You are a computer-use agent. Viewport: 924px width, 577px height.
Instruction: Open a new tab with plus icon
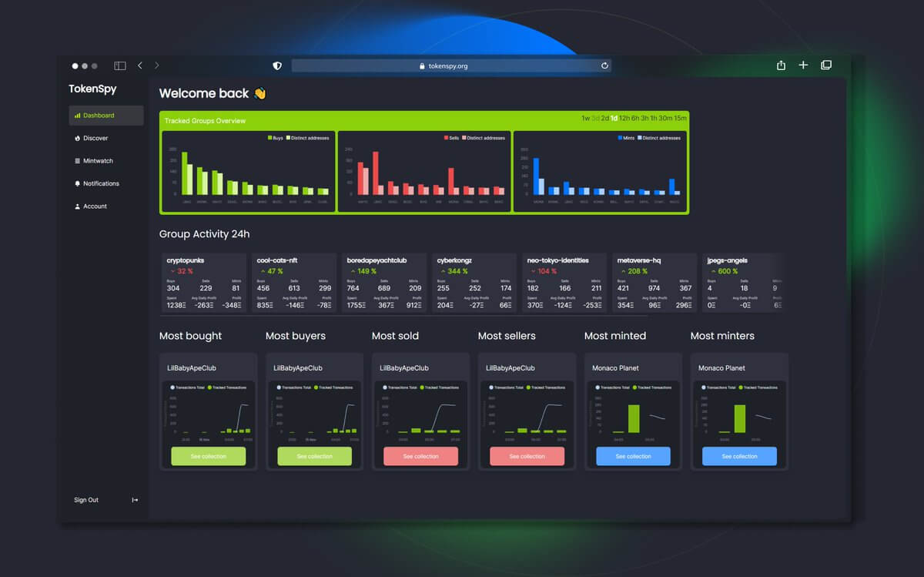[x=803, y=65]
